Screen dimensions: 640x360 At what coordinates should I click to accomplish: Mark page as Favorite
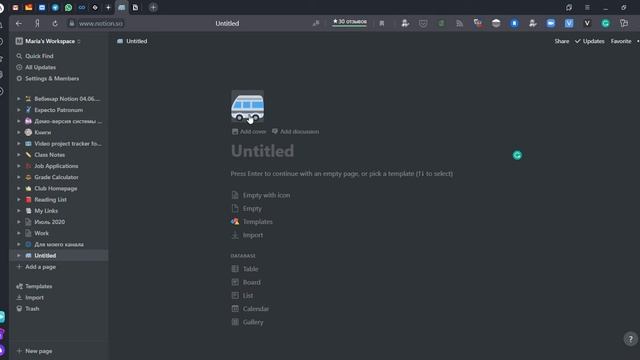tap(621, 41)
